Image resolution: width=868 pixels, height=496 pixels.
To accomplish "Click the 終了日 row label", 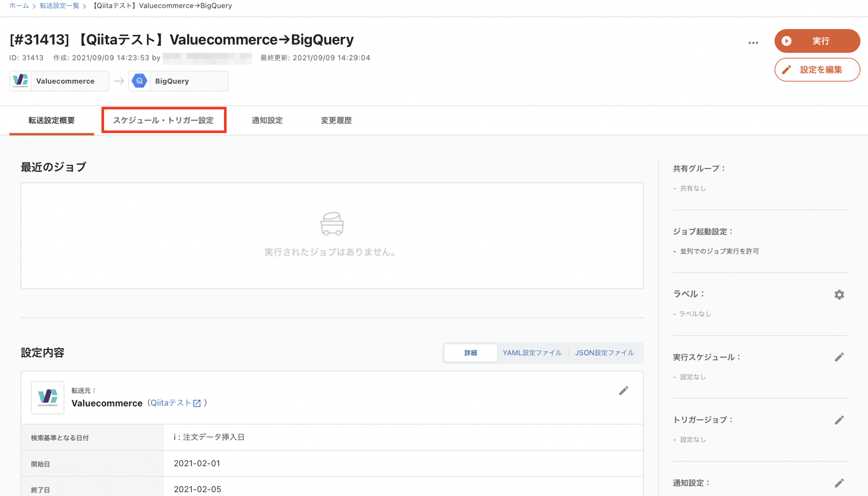I will tap(40, 490).
